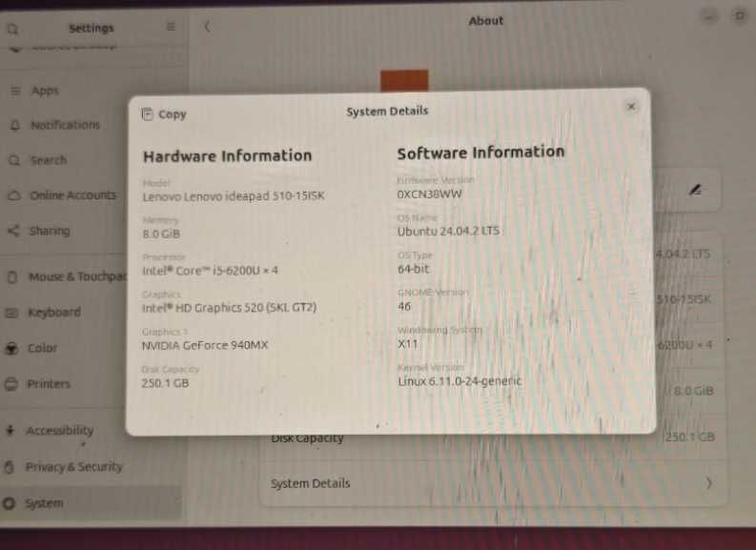Click the Online Accounts cloud icon
756x550 pixels.
[x=14, y=195]
